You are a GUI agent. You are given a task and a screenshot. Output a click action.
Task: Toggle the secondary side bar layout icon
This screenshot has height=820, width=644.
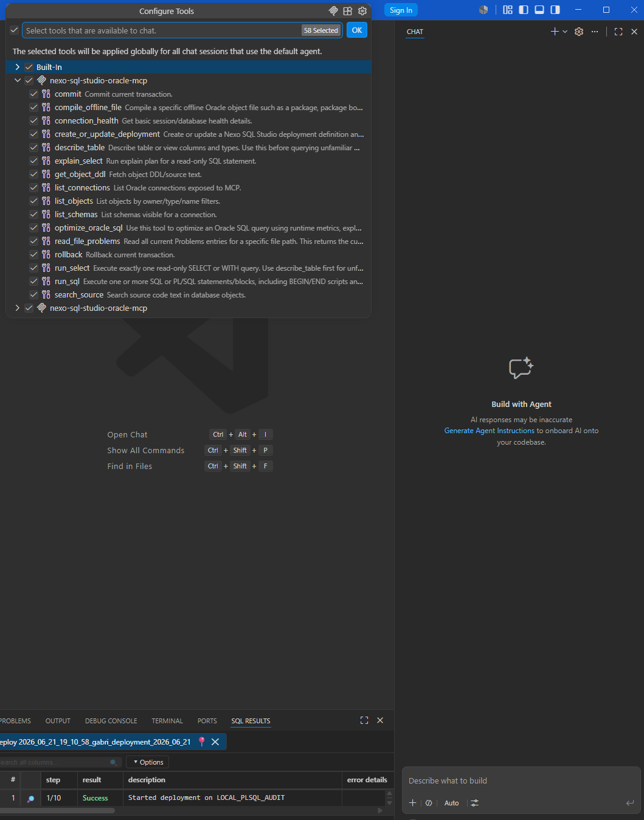[555, 10]
